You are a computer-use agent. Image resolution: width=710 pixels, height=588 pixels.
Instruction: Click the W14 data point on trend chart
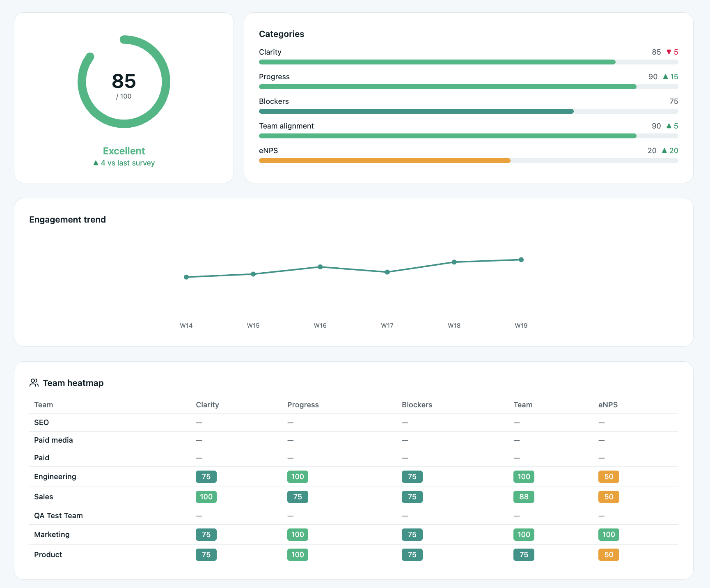[186, 277]
